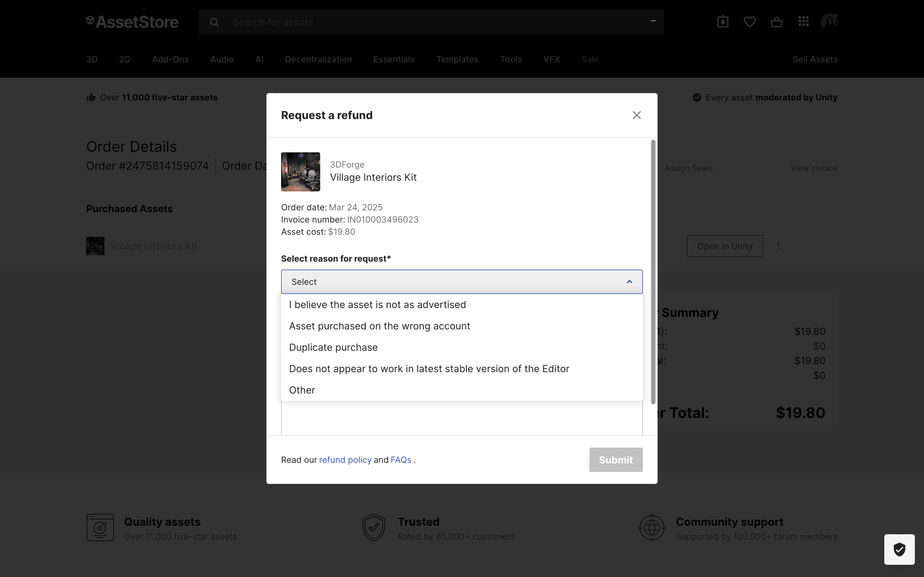Open the user profile avatar

coord(829,21)
